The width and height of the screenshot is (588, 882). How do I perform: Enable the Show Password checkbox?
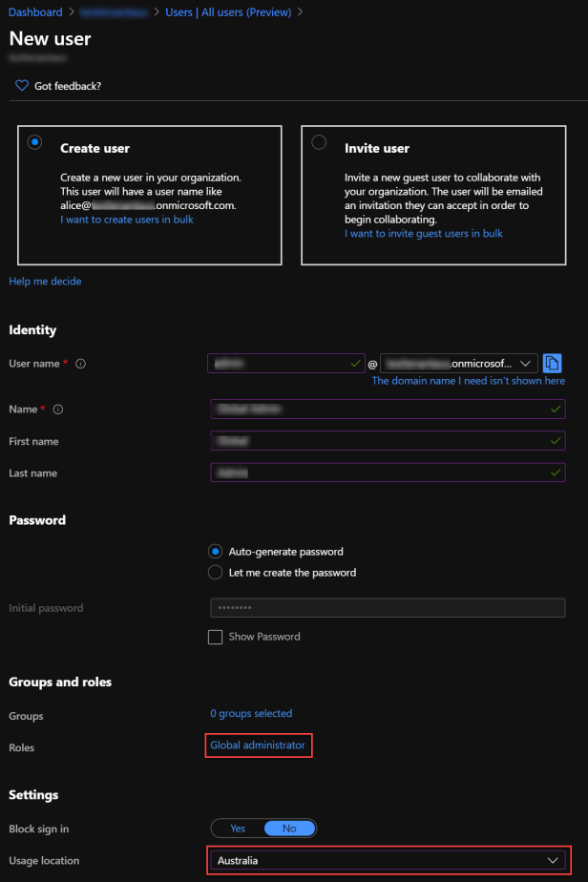pyautogui.click(x=215, y=637)
